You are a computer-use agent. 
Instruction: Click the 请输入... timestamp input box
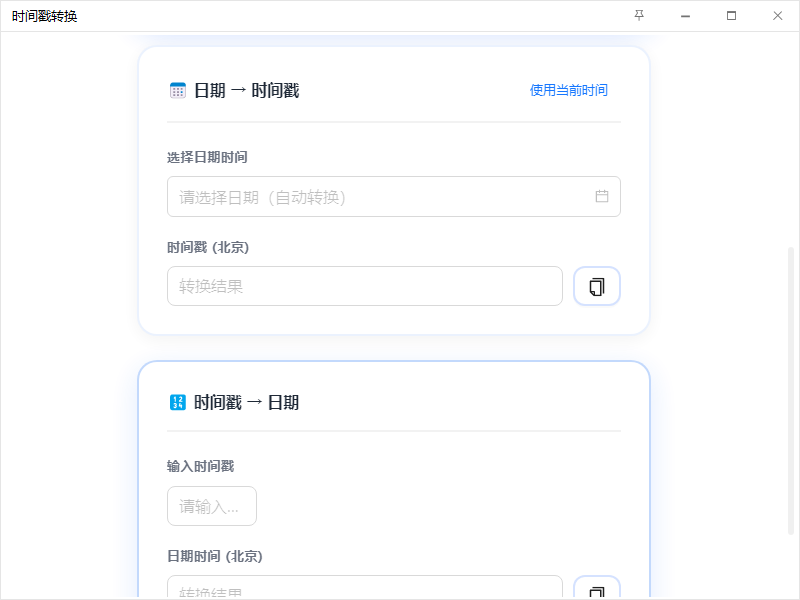click(212, 506)
